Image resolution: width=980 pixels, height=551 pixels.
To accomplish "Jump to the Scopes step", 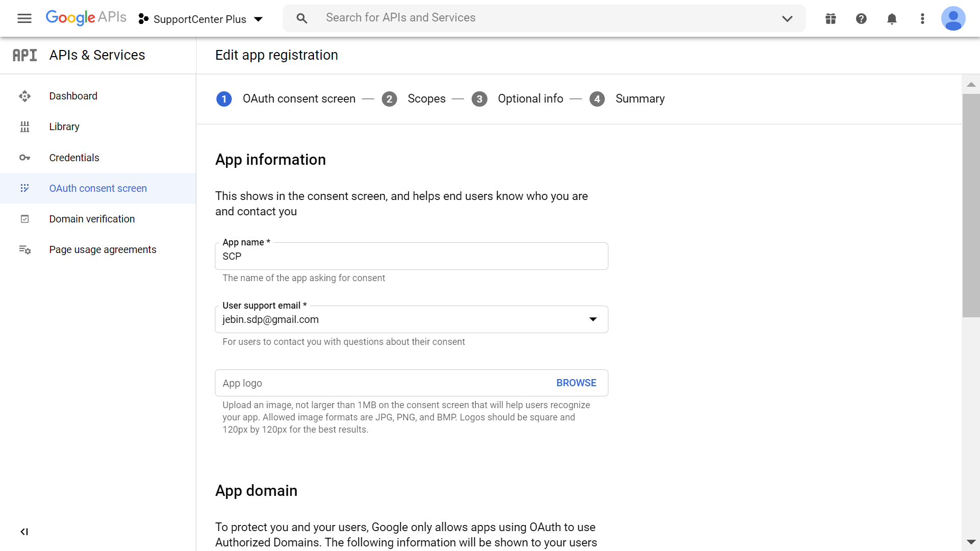I will tap(426, 98).
